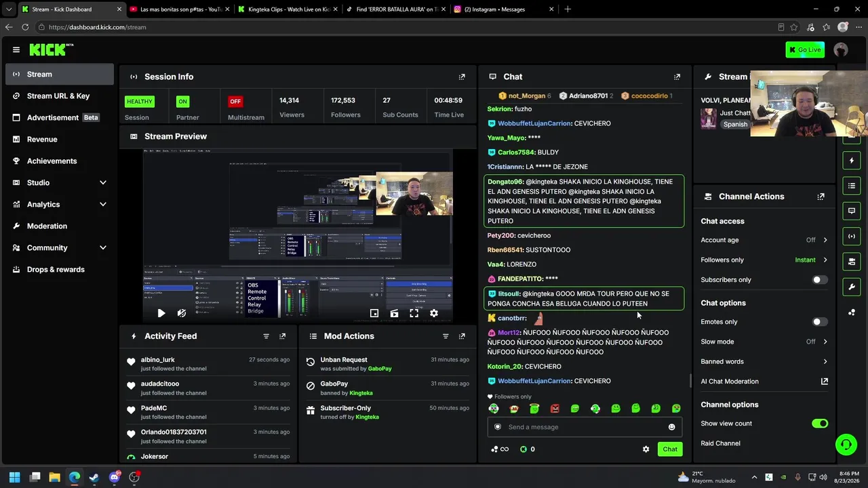The height and width of the screenshot is (488, 868).
Task: Open the Advertisement page
Action: (x=60, y=118)
